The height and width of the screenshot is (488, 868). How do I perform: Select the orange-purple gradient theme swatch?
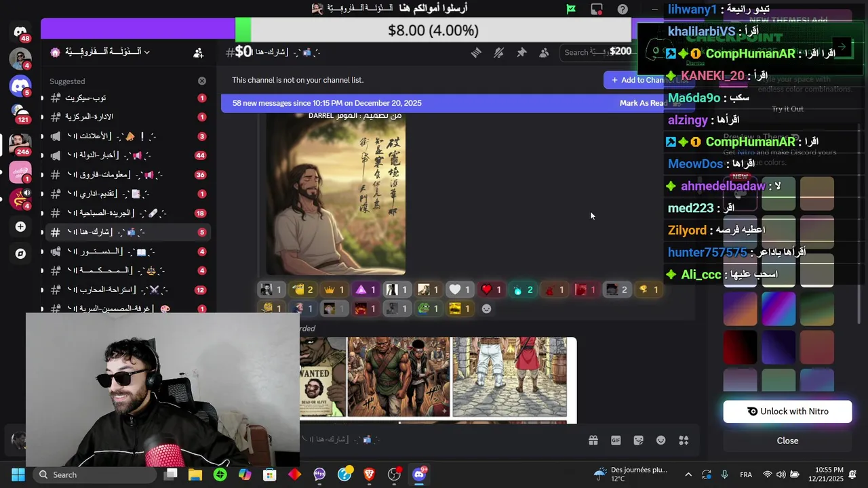[x=740, y=308]
